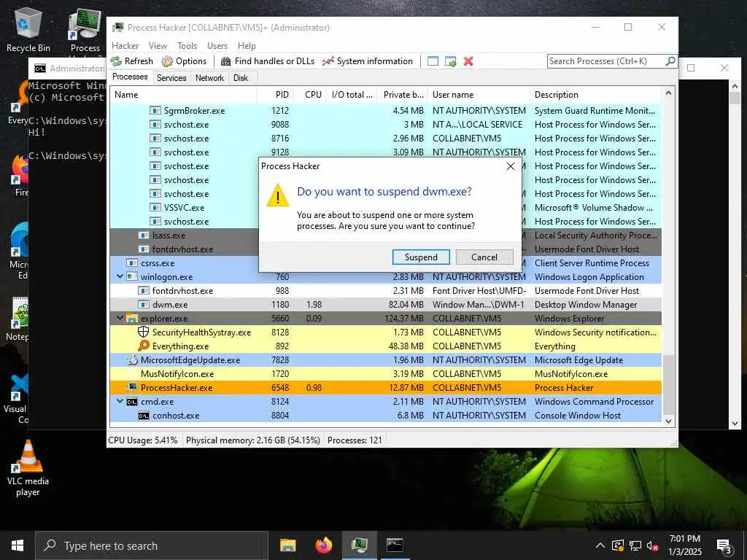Sort by the CPU column header
Viewport: 747px width, 560px height.
click(310, 95)
